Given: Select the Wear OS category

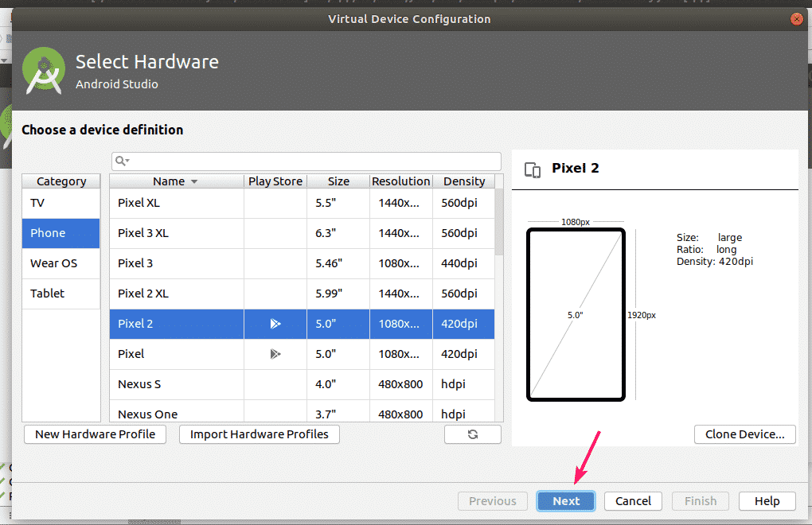Looking at the screenshot, I should pos(61,263).
